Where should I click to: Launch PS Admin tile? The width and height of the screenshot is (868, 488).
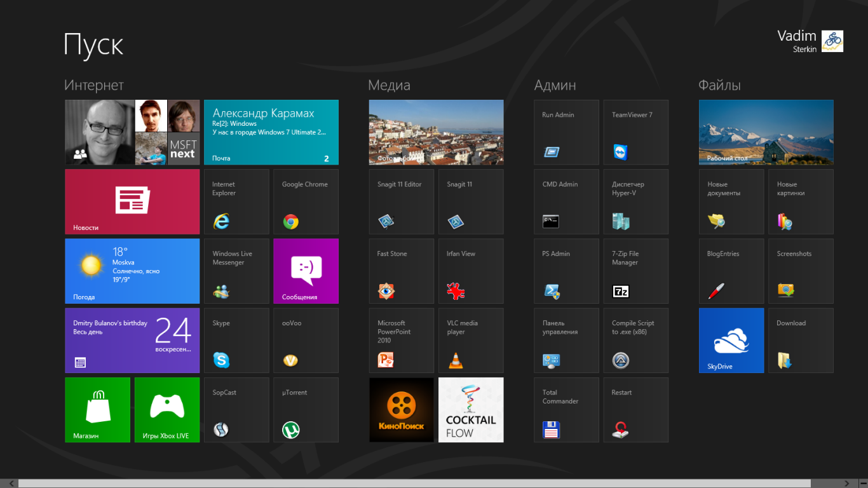(566, 271)
